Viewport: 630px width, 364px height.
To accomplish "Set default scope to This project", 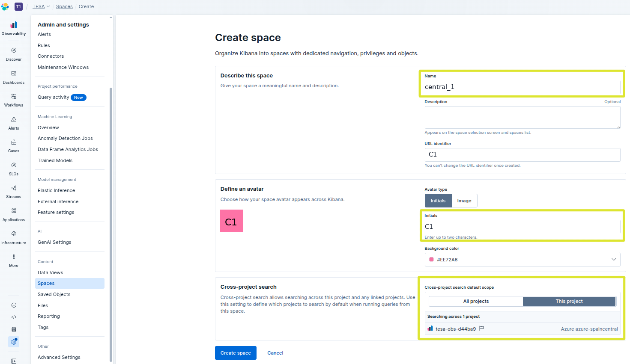I will coord(569,301).
